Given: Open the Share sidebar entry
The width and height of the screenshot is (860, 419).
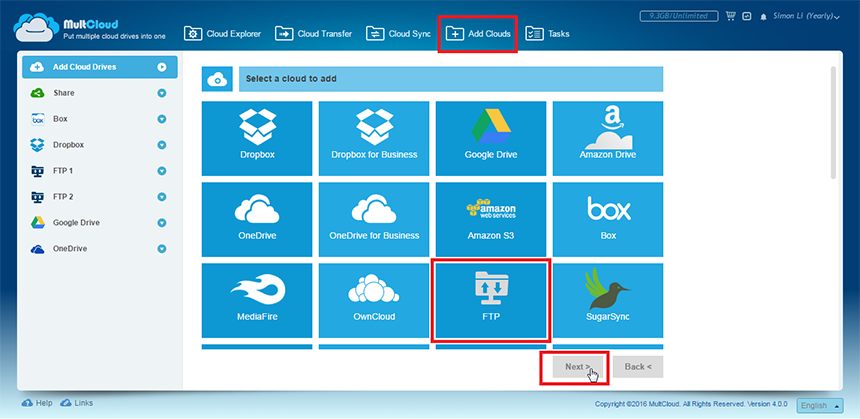Looking at the screenshot, I should tap(100, 93).
